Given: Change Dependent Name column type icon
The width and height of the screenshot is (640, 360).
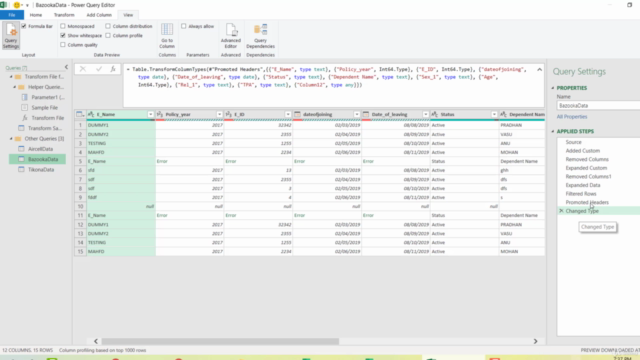Looking at the screenshot, I should (503, 114).
